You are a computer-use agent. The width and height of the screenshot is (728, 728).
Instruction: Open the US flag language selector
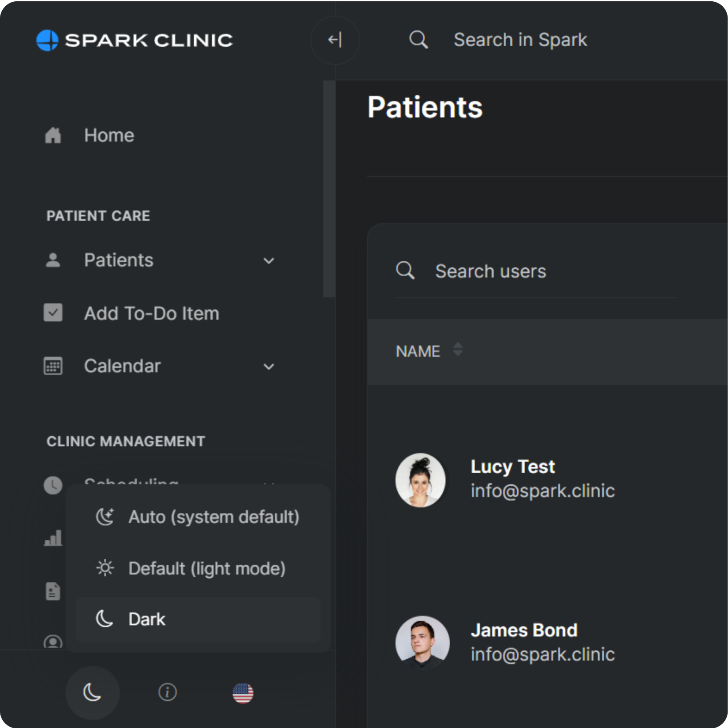click(x=243, y=693)
